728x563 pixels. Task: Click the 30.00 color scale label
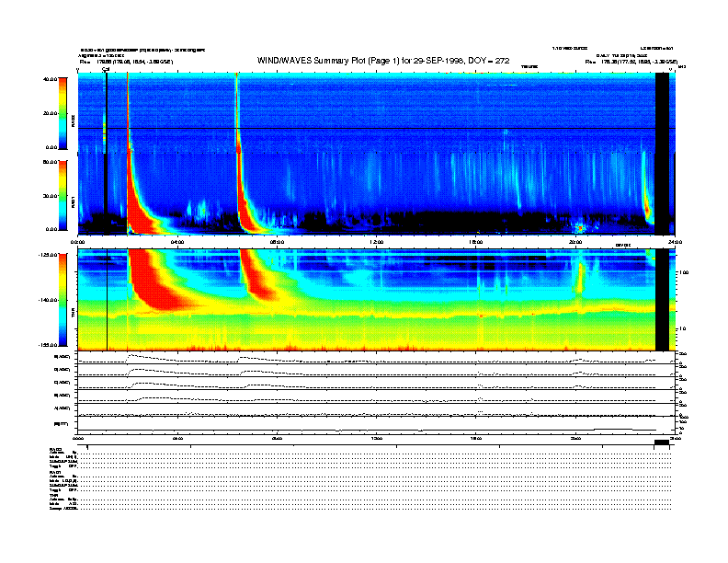click(50, 196)
